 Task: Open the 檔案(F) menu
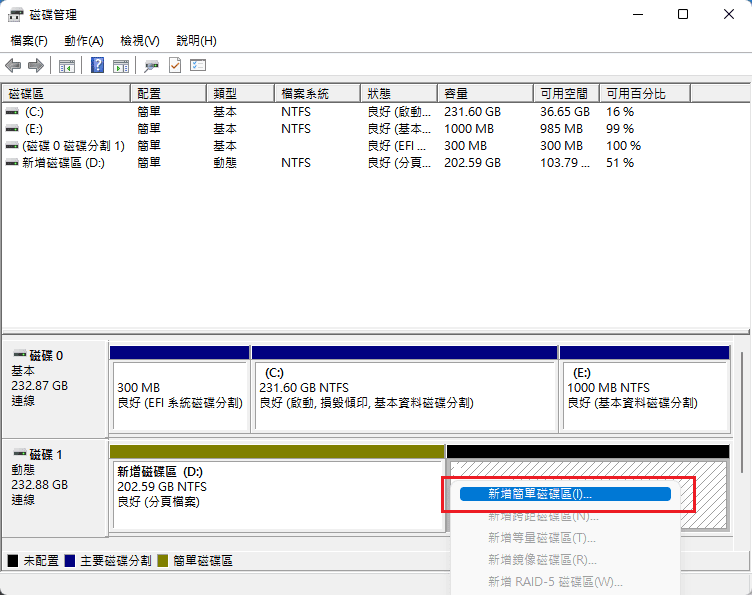(29, 41)
